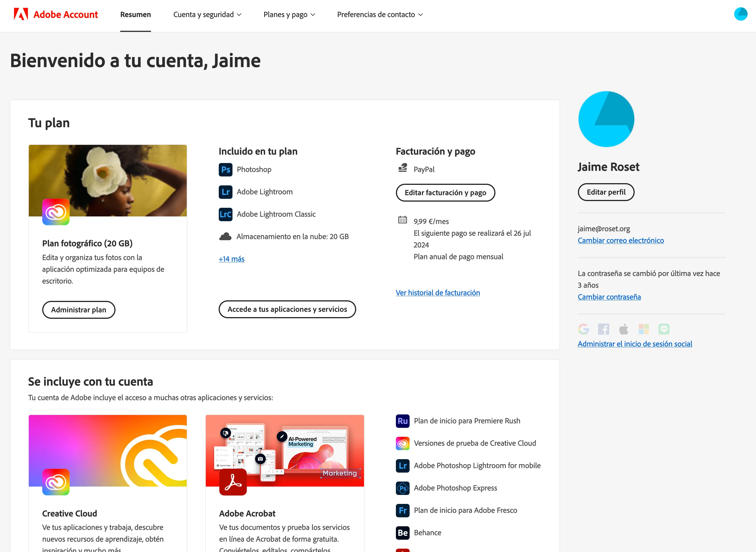Click the Adobe Account logo
The height and width of the screenshot is (552, 756).
(56, 14)
